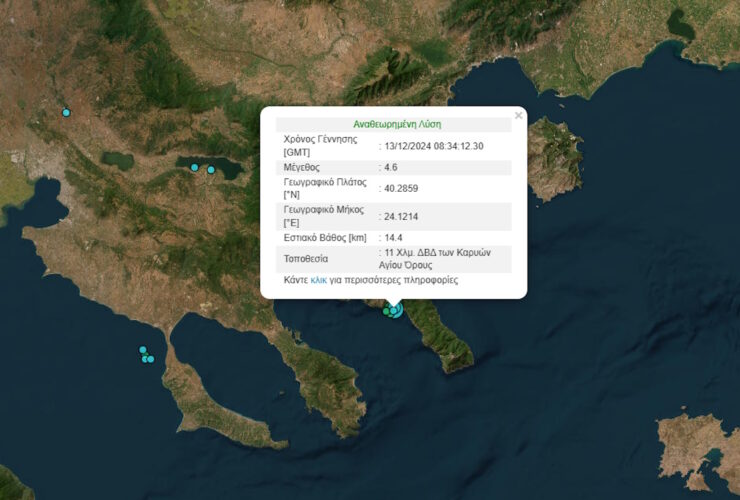This screenshot has width=740, height=500.
Task: Click the leftmost small marker near the popup tip
Action: [x=386, y=312]
